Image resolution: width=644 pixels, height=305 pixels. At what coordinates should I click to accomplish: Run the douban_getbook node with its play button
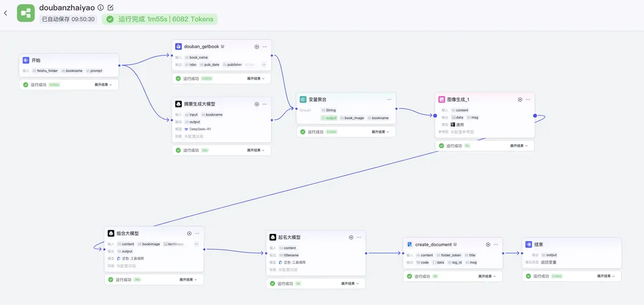point(257,47)
